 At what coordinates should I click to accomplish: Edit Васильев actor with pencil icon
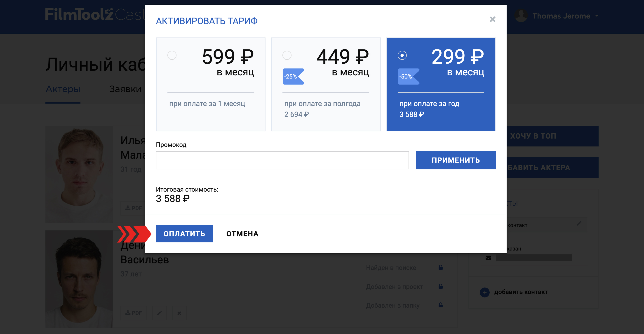coord(159,313)
